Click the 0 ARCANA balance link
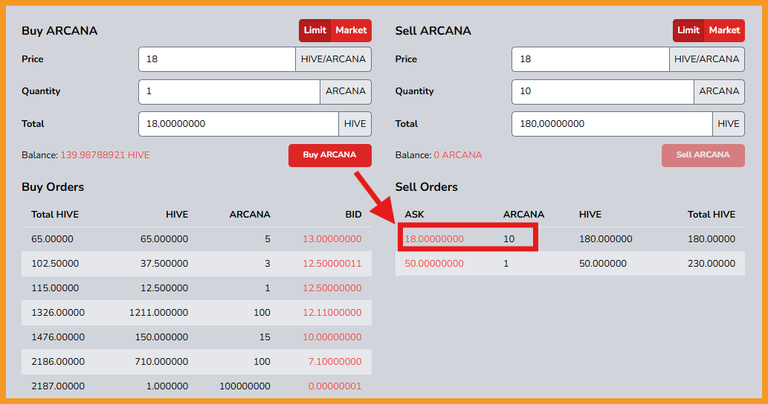Screen dimensions: 768x404 [457, 155]
